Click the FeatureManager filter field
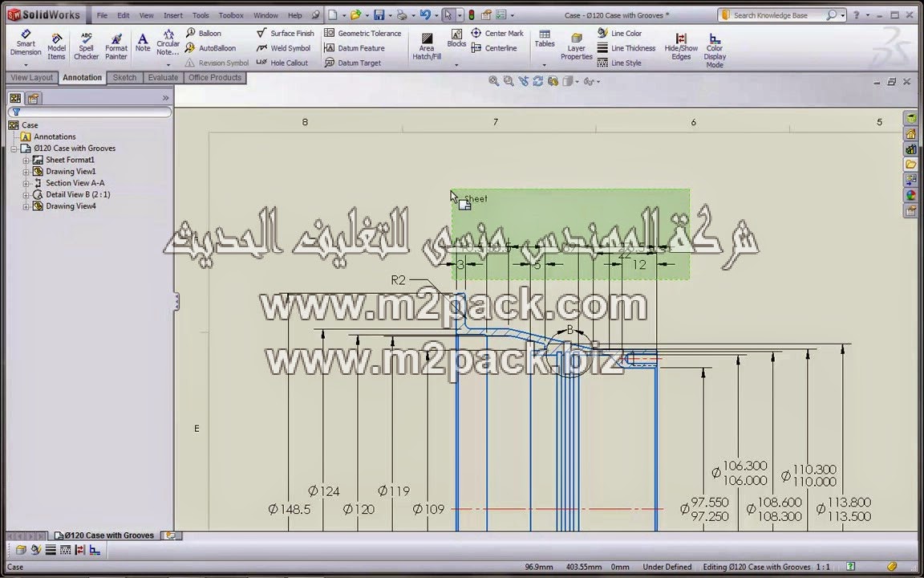 pos(90,112)
